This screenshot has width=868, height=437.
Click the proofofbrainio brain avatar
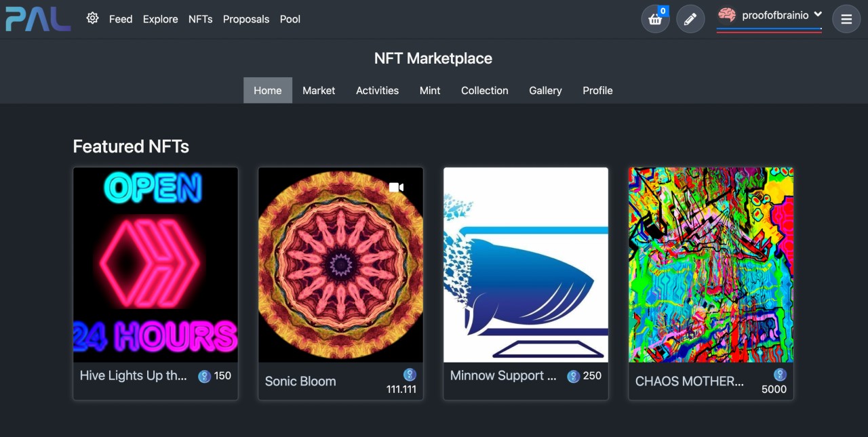point(727,15)
